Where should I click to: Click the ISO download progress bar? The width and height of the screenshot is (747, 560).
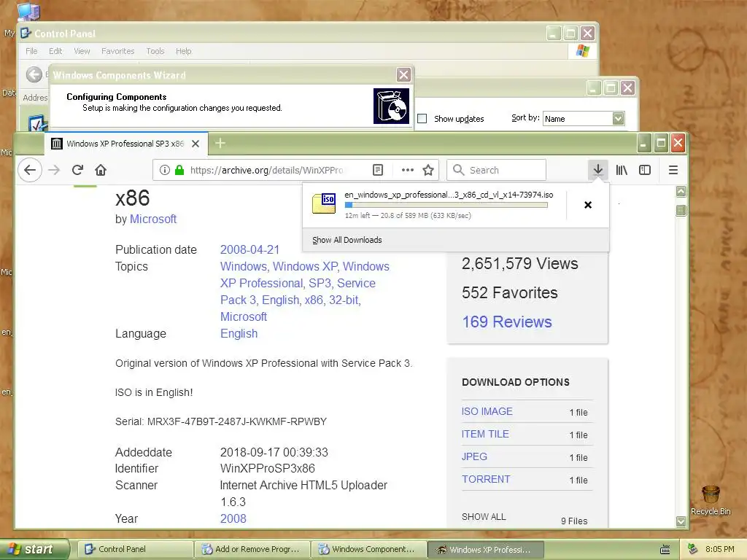446,205
